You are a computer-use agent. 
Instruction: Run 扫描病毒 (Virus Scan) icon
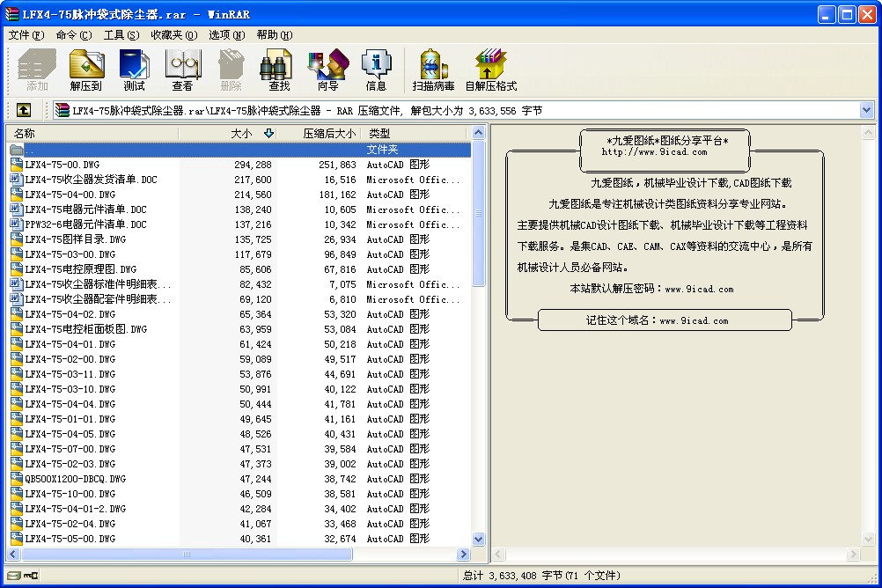pos(433,69)
